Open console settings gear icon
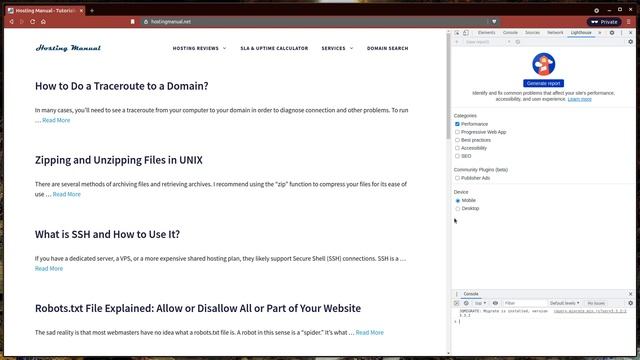Image resolution: width=640 pixels, height=360 pixels. point(631,303)
